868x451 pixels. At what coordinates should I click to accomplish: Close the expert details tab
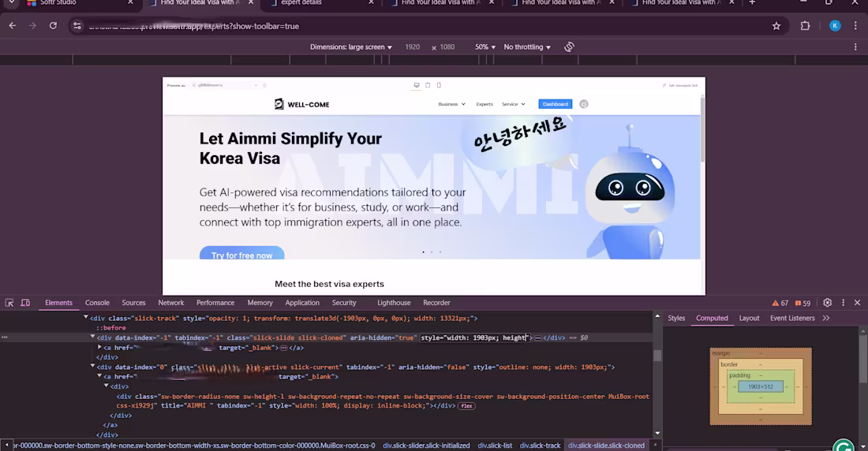(x=371, y=3)
